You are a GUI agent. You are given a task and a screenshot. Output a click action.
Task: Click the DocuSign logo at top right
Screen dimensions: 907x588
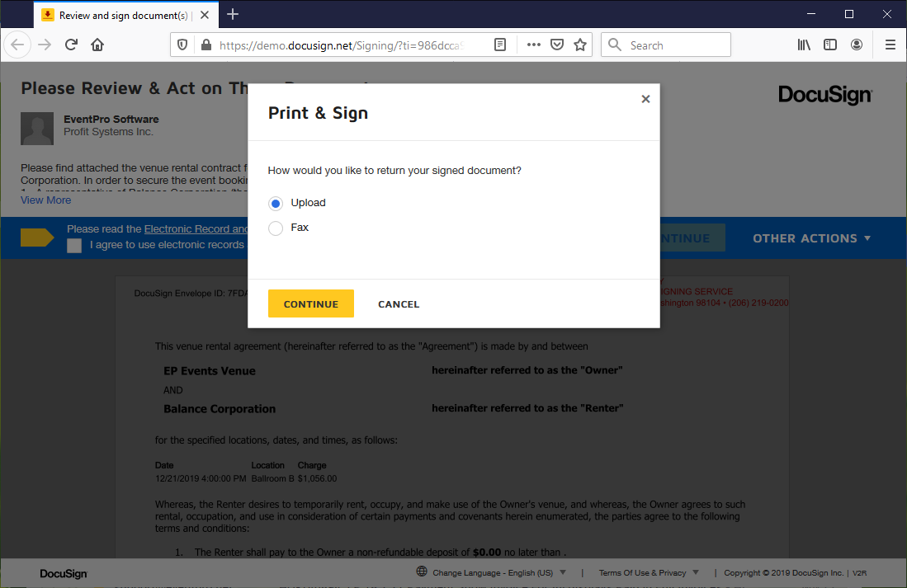[825, 94]
